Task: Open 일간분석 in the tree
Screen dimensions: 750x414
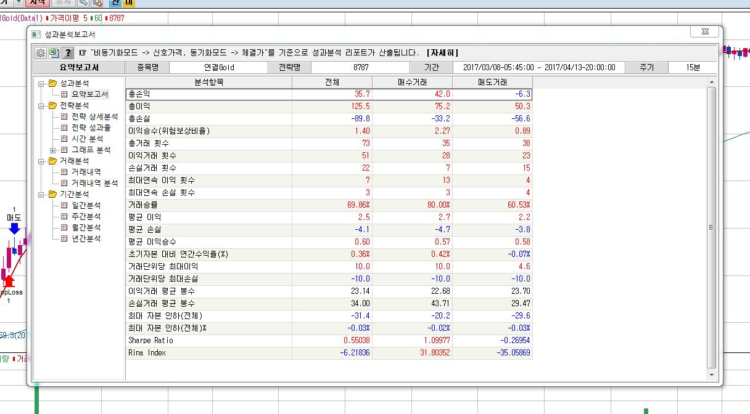Action: [86, 206]
